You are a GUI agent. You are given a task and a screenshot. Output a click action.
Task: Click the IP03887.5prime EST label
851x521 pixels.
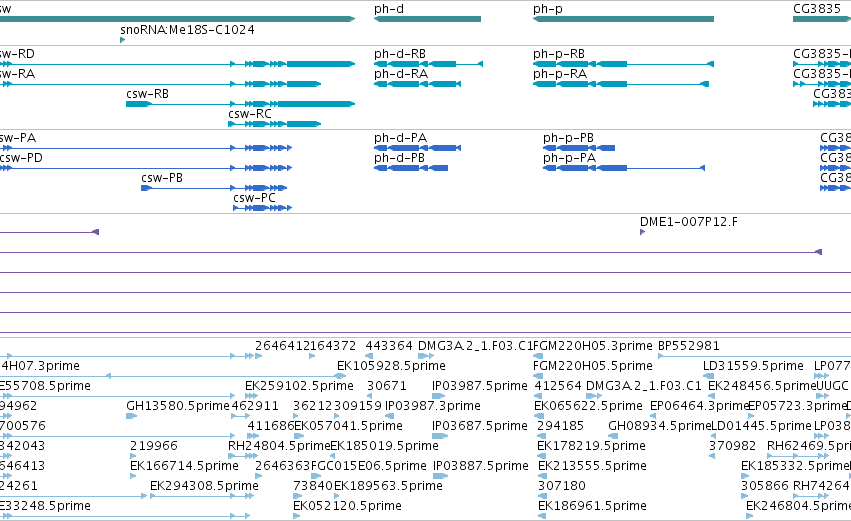480,466
